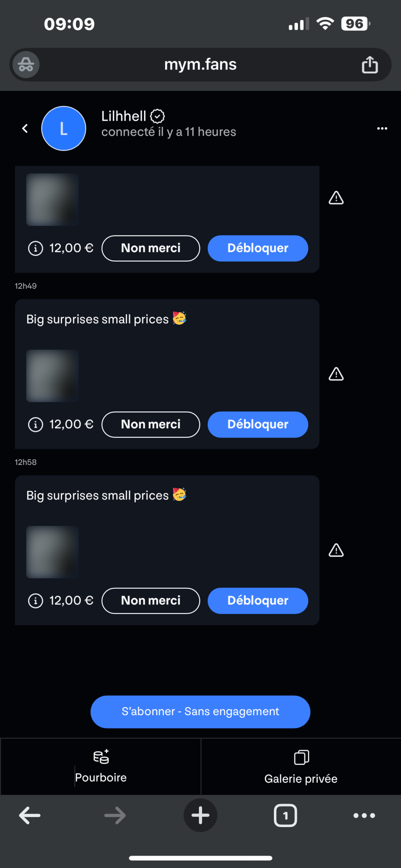Tap Non merci on the 12h58 message

[151, 601]
